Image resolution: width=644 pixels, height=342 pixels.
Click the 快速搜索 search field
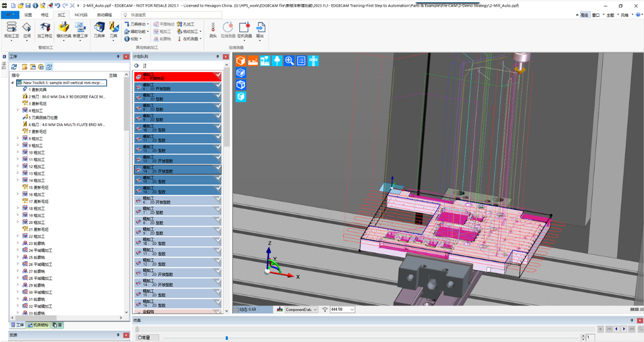(172, 15)
